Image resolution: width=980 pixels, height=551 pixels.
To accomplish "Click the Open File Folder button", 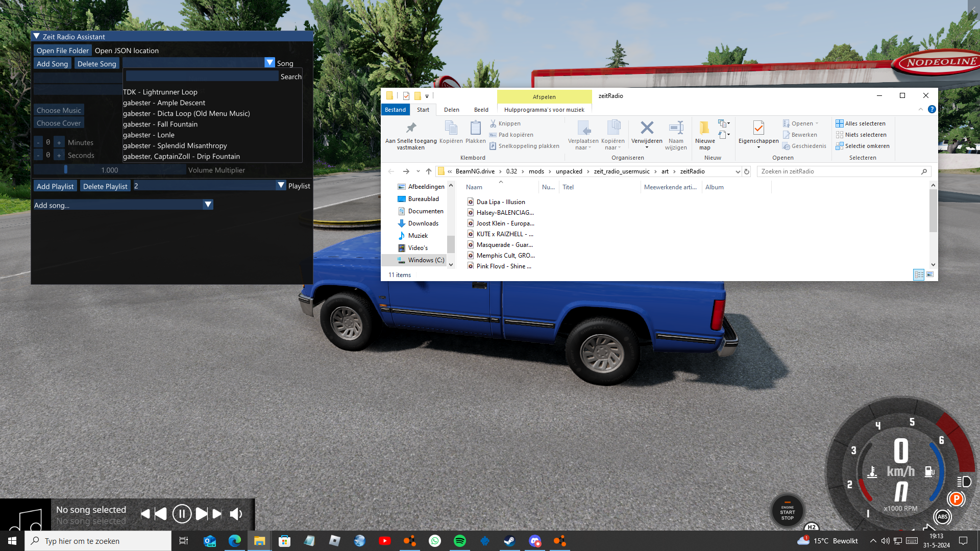I will coord(62,51).
